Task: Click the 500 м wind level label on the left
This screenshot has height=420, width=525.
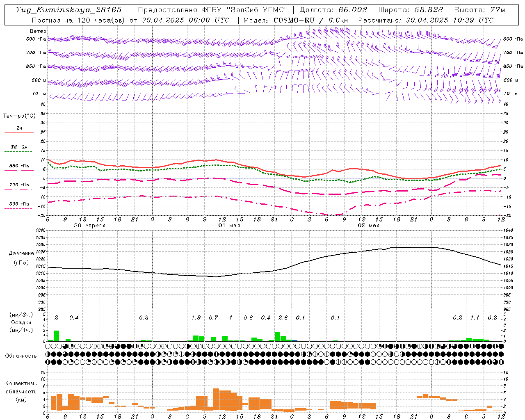Action: tap(39, 80)
